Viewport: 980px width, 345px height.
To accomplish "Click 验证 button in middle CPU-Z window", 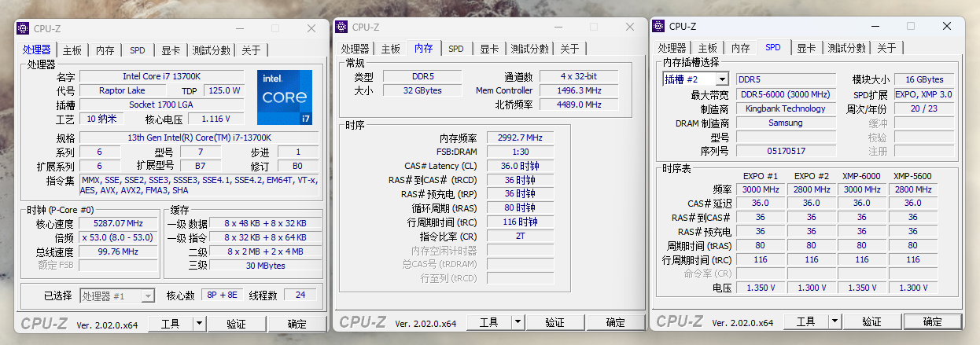I will [554, 322].
